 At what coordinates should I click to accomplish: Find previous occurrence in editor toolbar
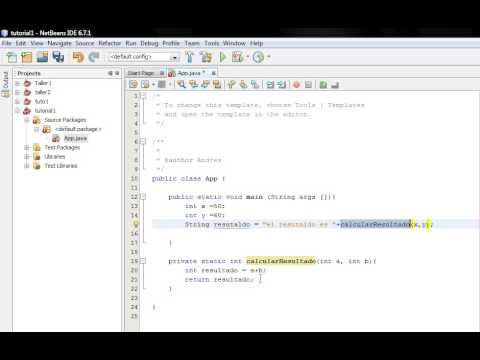pyautogui.click(x=193, y=84)
